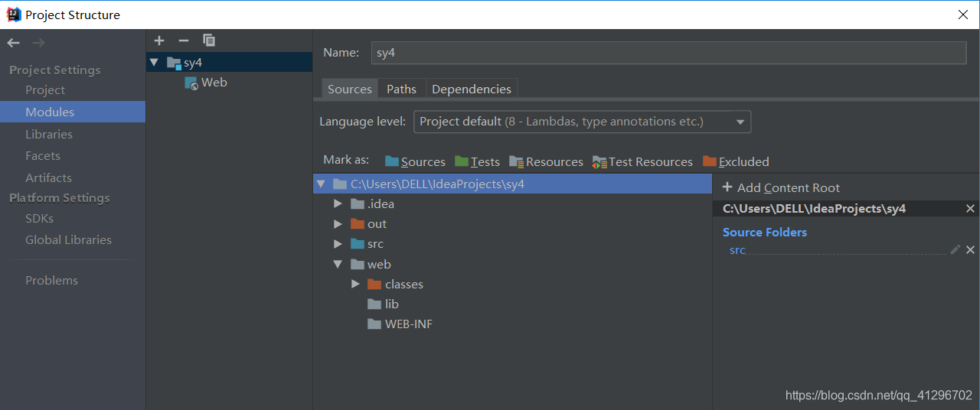Collapse the content root tree arrow
Viewport: 980px width, 410px height.
(x=322, y=184)
